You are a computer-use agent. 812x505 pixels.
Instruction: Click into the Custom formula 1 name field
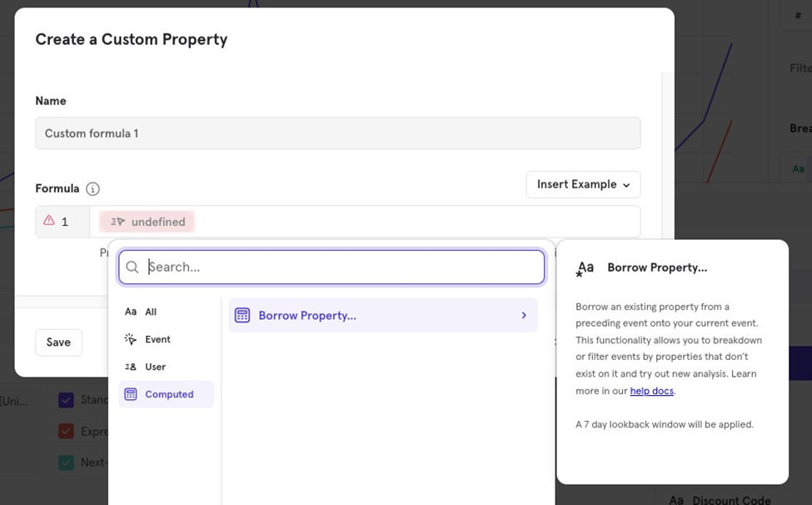tap(337, 133)
